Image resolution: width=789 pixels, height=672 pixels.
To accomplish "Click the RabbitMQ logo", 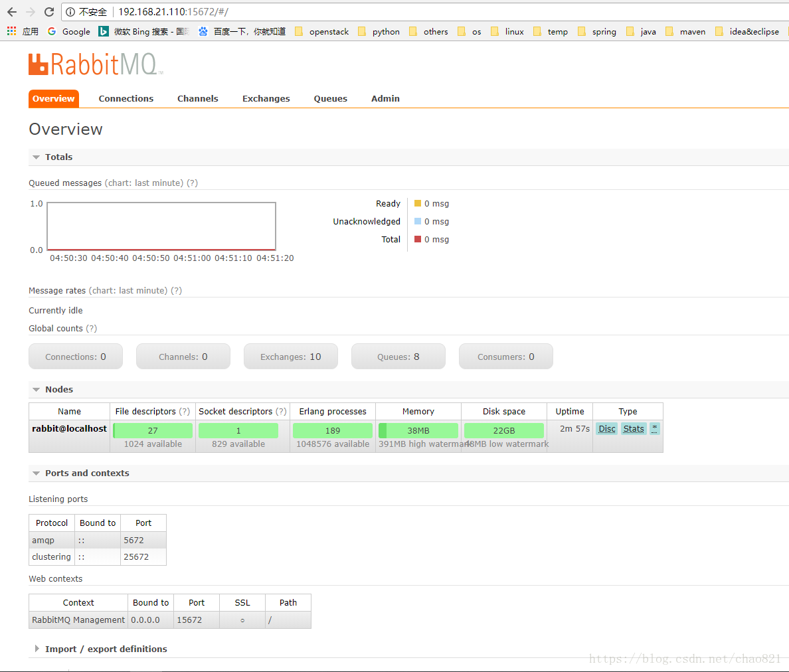I will point(96,64).
